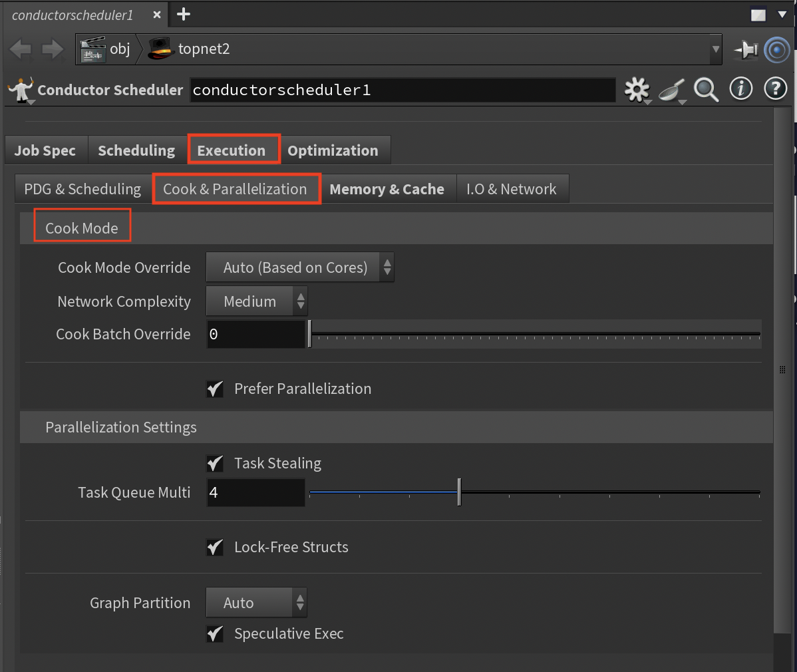The image size is (797, 672).
Task: Click the Cook Batch Override slider track
Action: [535, 335]
